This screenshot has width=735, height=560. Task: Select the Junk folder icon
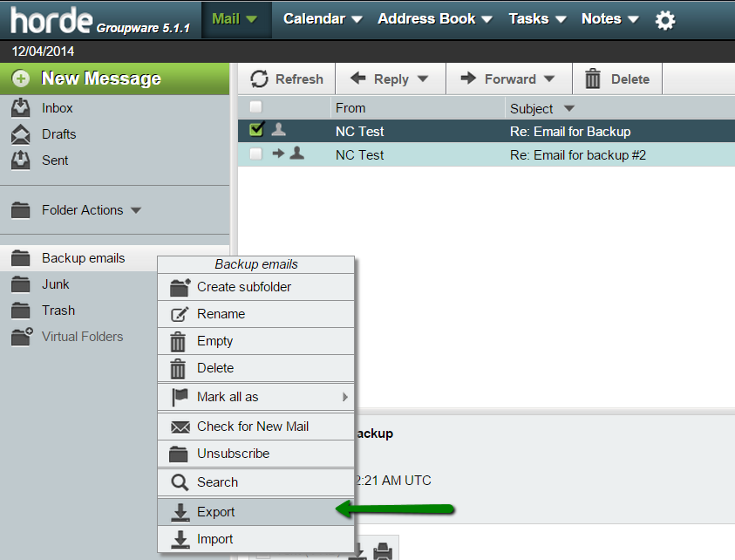click(x=20, y=283)
